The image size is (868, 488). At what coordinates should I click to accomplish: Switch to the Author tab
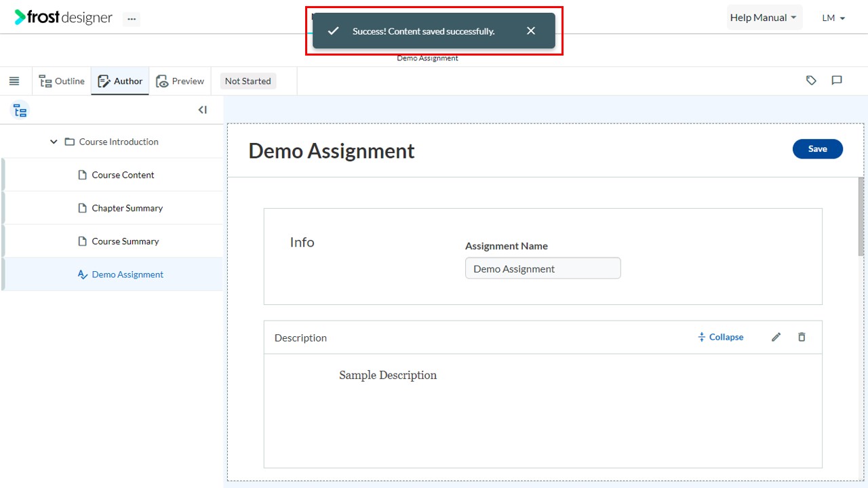[120, 81]
